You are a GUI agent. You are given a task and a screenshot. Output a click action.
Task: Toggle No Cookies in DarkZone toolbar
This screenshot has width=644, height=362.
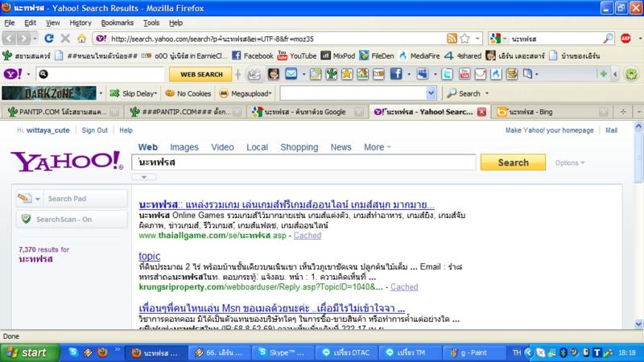tap(188, 93)
